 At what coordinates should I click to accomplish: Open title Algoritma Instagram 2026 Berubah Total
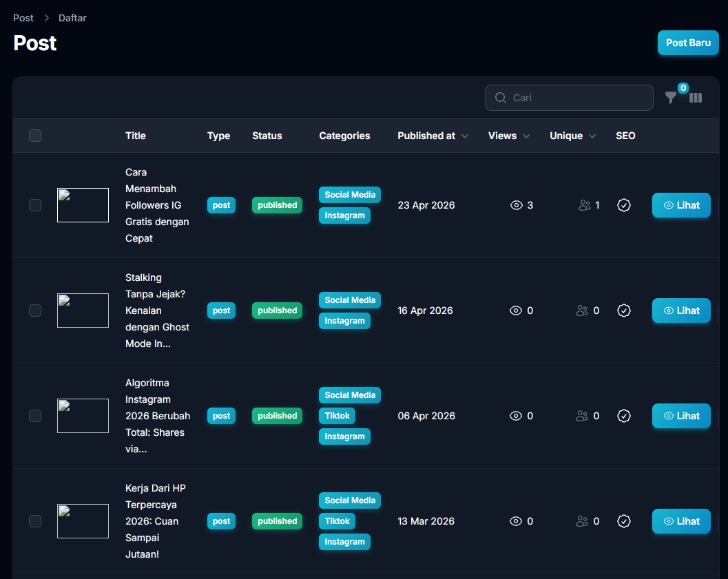pyautogui.click(x=158, y=416)
